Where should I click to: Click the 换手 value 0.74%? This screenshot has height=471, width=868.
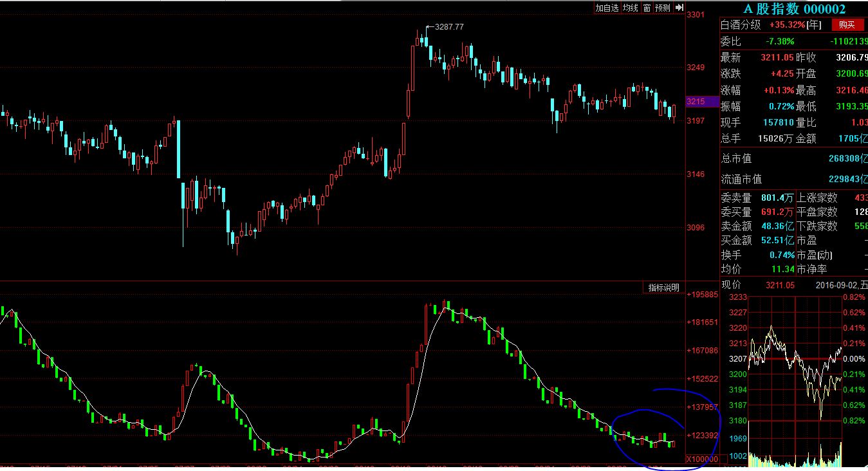[x=782, y=255]
